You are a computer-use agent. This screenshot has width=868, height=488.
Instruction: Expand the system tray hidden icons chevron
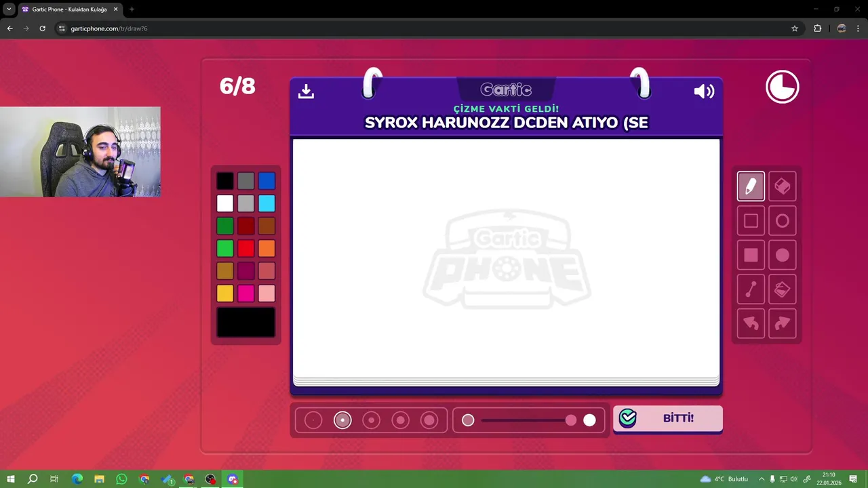(761, 479)
